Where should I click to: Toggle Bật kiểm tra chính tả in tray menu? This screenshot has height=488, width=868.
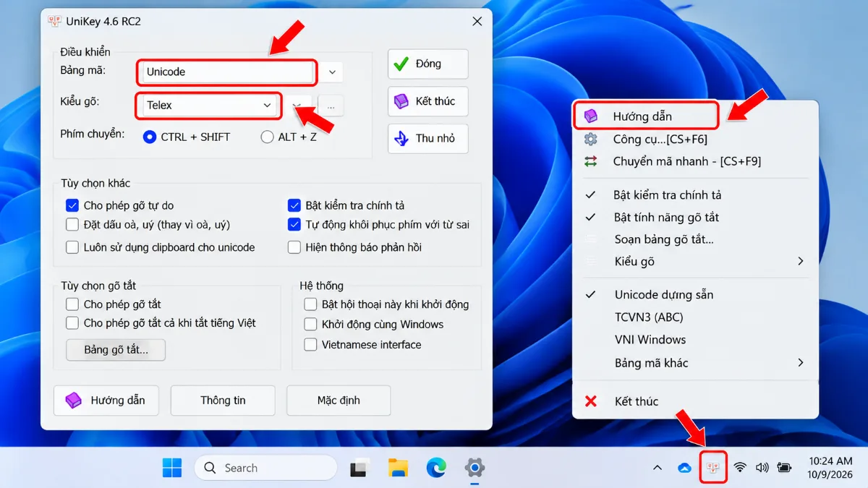[x=695, y=195]
